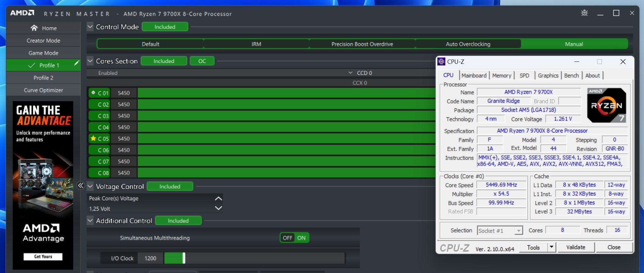Collapse the Additional Control section
This screenshot has height=273, width=644.
[90, 220]
